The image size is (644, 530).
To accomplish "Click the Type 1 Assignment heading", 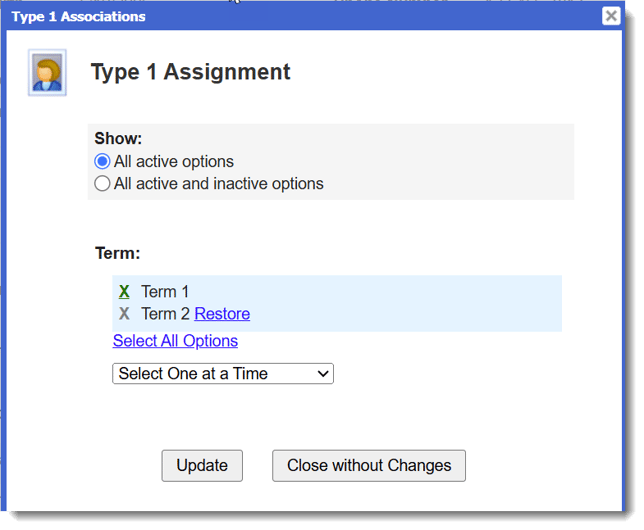I will coord(190,72).
